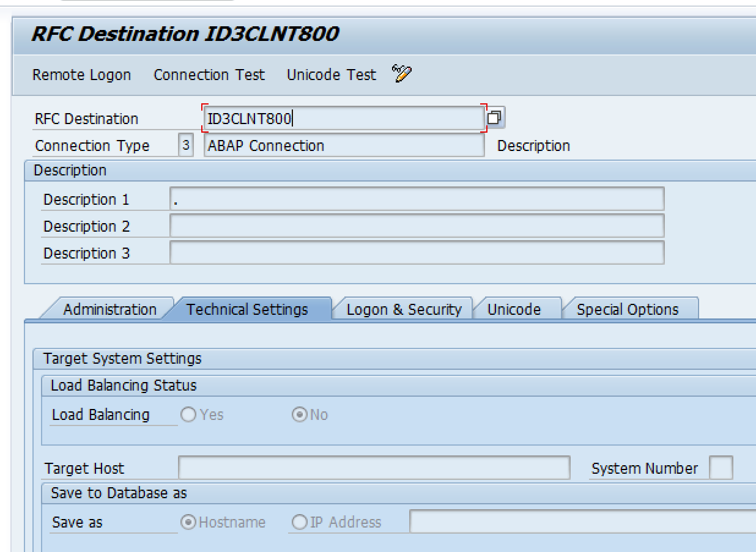
Task: Click the value help icon beside RFC Destination
Action: point(495,117)
